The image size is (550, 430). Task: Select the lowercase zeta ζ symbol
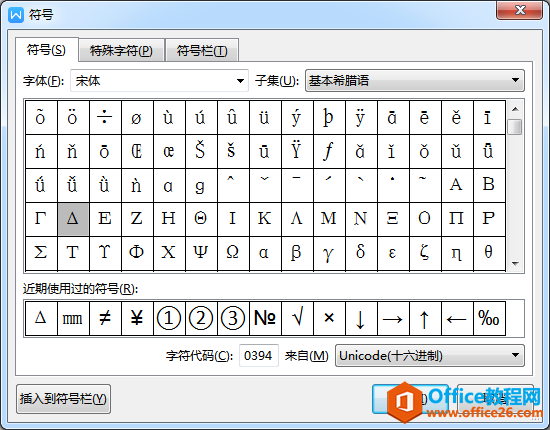click(425, 253)
